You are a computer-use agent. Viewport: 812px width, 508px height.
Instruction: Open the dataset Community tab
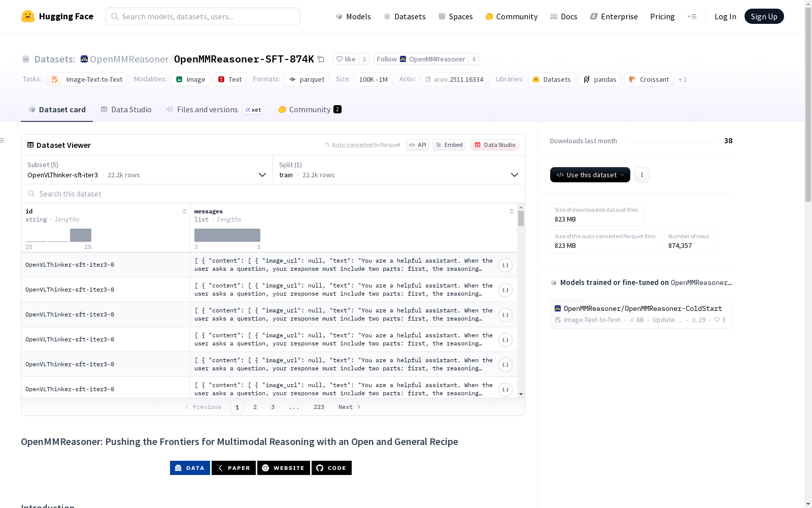(x=310, y=110)
